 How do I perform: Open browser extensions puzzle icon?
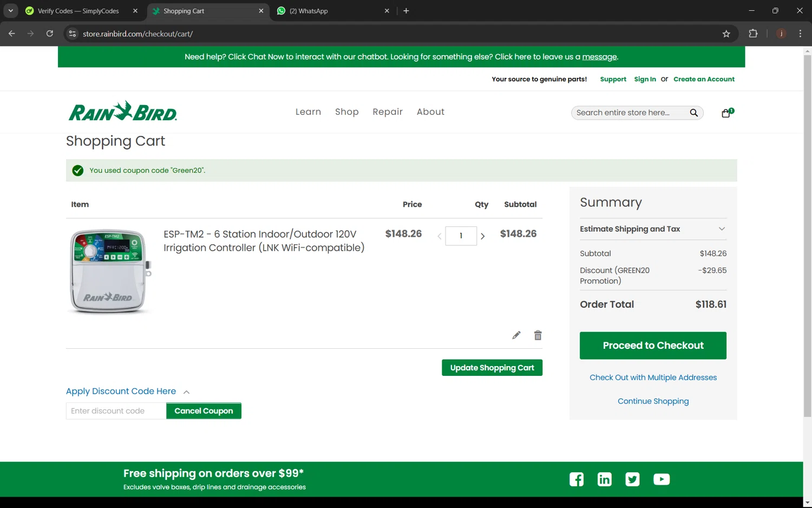[753, 34]
